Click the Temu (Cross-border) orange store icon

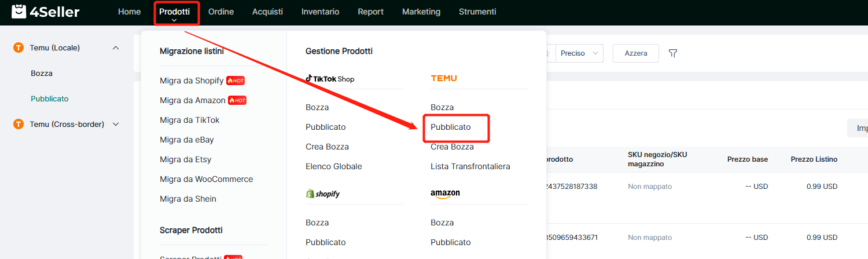pyautogui.click(x=19, y=124)
